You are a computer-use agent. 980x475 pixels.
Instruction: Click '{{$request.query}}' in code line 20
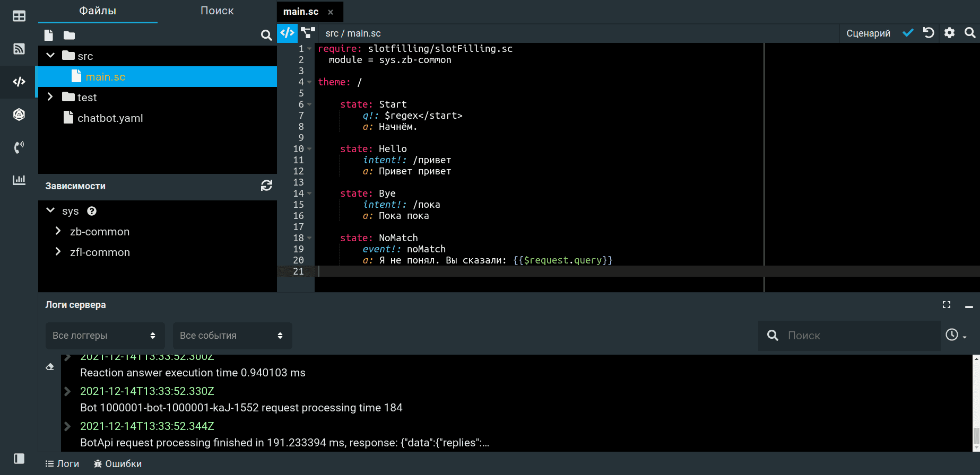click(x=563, y=260)
